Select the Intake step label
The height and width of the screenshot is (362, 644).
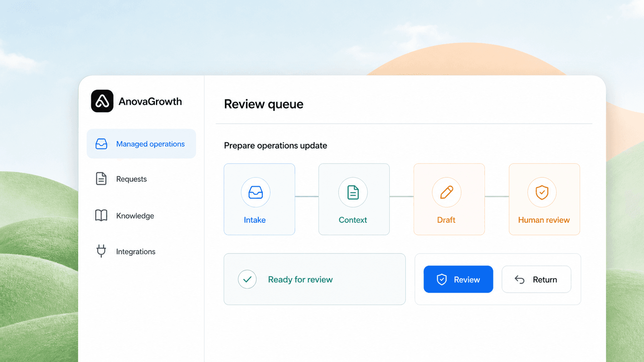[x=255, y=220]
